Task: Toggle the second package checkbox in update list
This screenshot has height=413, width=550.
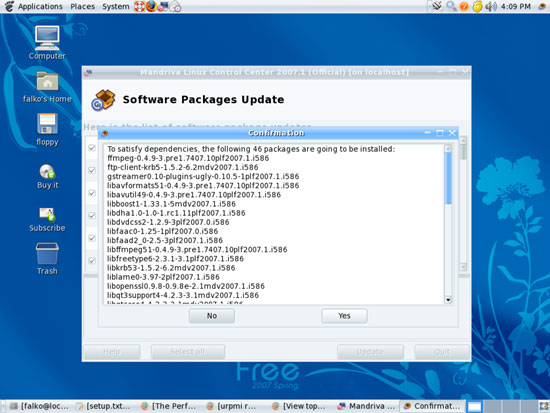Action: coord(92,170)
